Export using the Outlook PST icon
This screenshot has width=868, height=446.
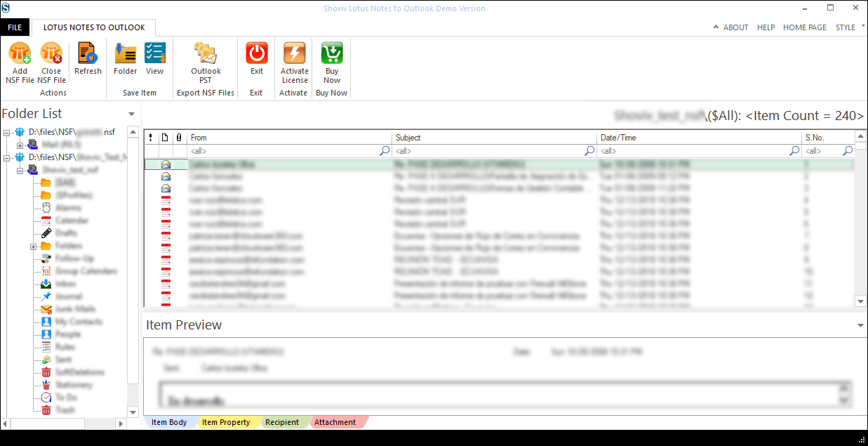coord(206,53)
